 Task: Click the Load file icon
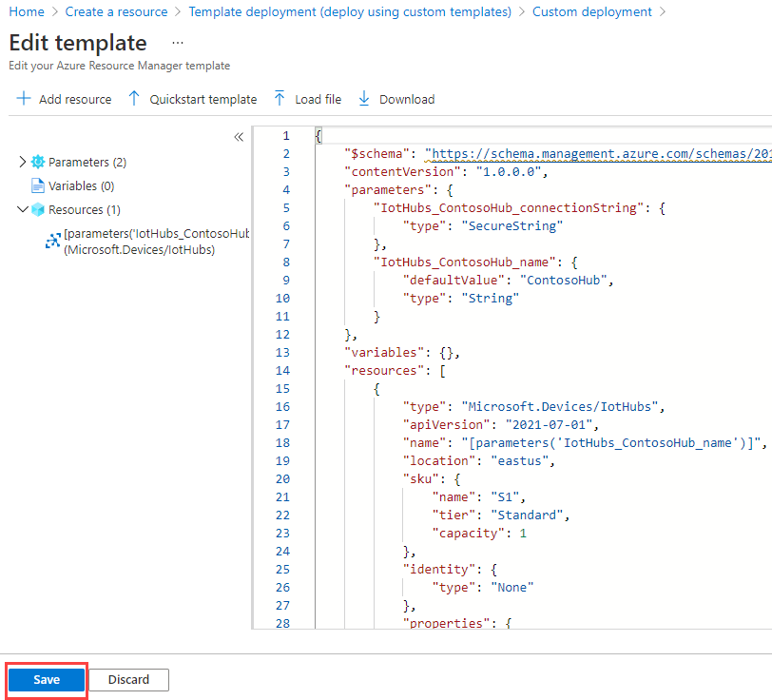[x=279, y=99]
